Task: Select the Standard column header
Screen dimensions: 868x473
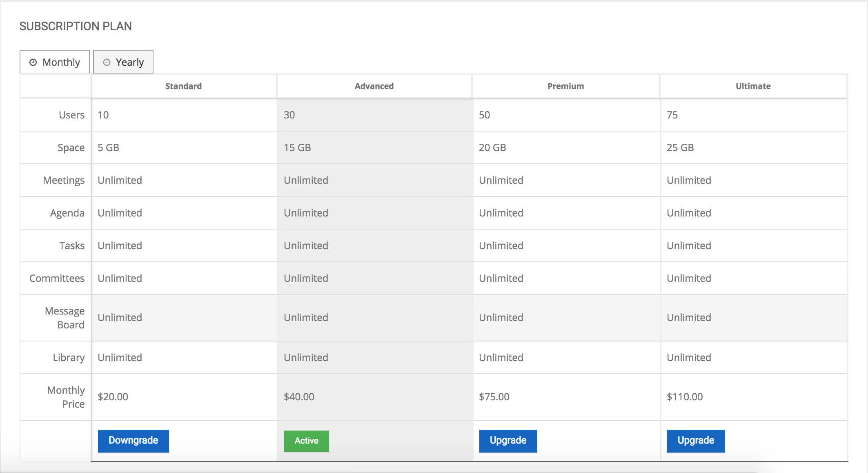Action: (x=183, y=86)
